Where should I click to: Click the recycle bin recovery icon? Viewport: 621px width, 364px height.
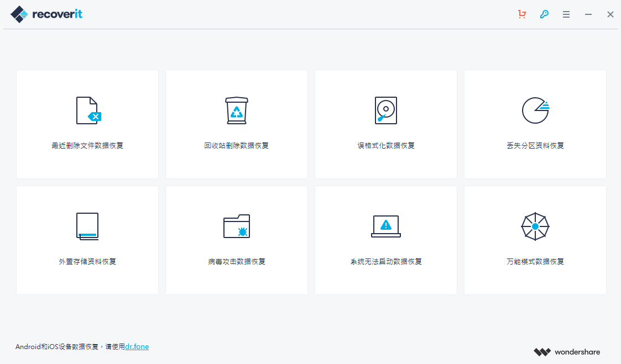(x=237, y=110)
